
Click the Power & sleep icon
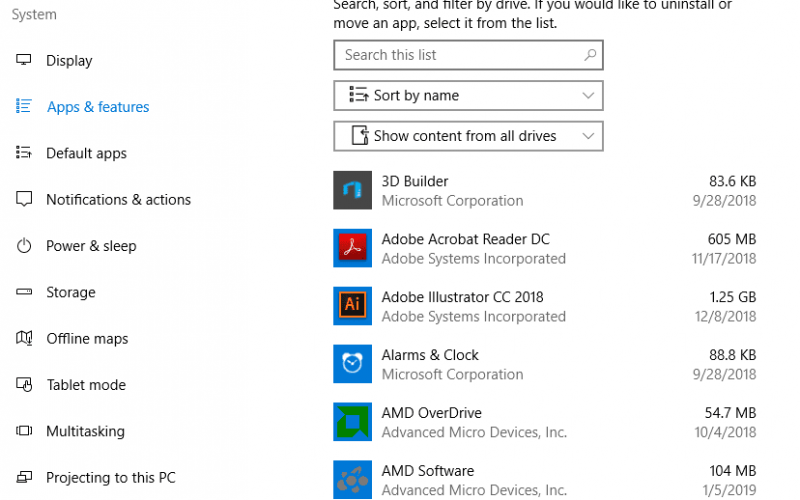point(24,246)
